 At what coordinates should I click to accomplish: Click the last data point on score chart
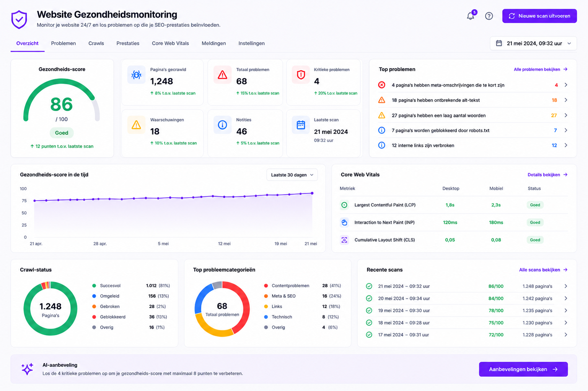(x=312, y=193)
